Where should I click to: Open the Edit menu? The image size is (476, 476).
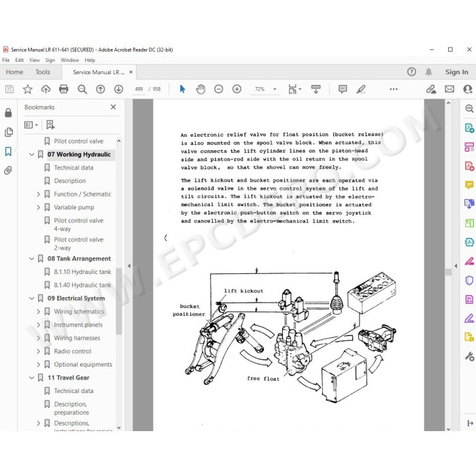pyautogui.click(x=20, y=60)
